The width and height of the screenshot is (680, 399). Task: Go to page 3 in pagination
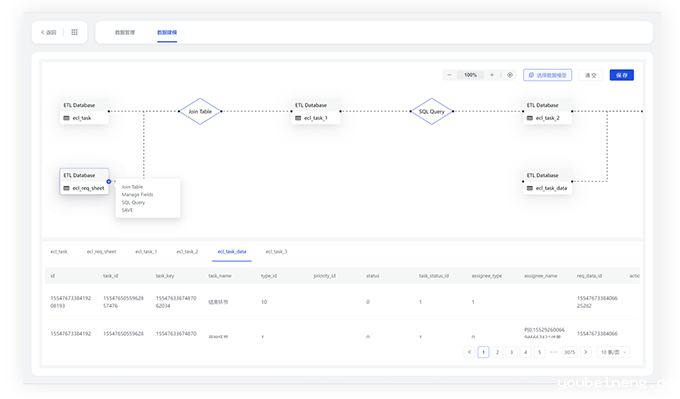(511, 352)
